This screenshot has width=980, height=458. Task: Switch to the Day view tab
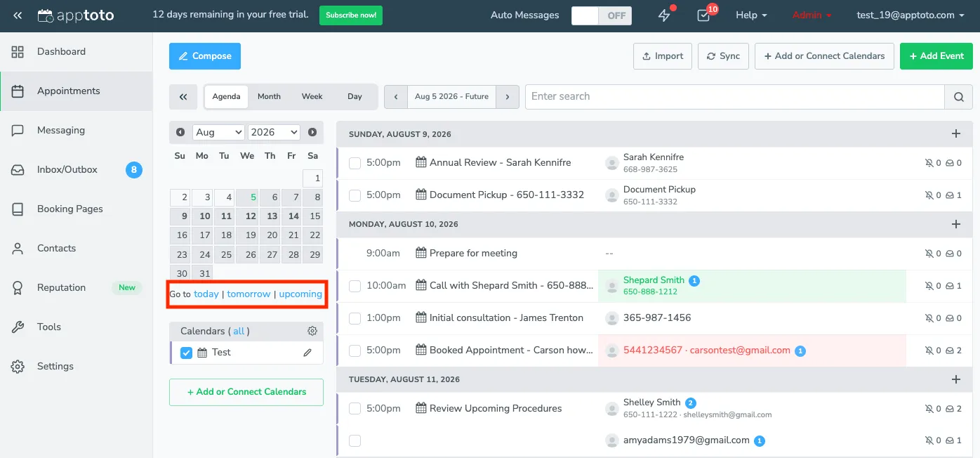[355, 97]
